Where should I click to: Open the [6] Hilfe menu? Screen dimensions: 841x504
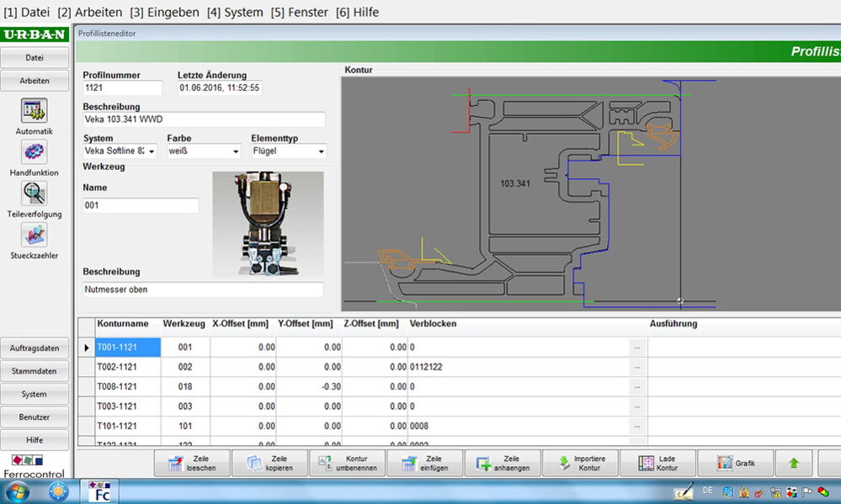click(x=357, y=12)
